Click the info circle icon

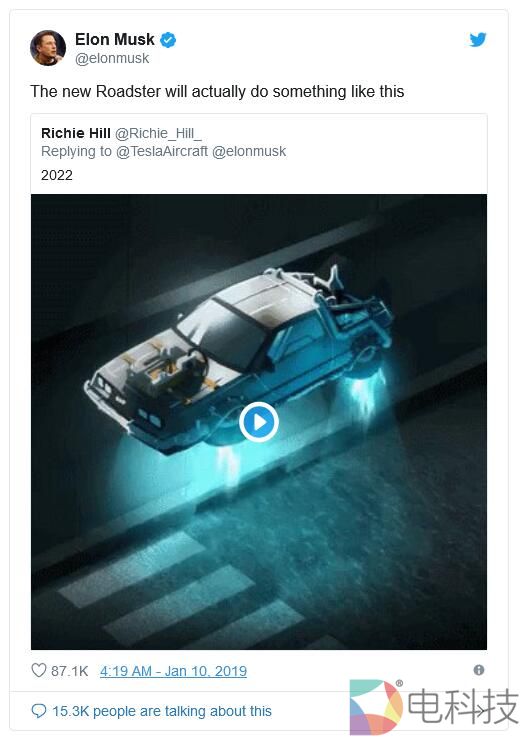(x=479, y=670)
